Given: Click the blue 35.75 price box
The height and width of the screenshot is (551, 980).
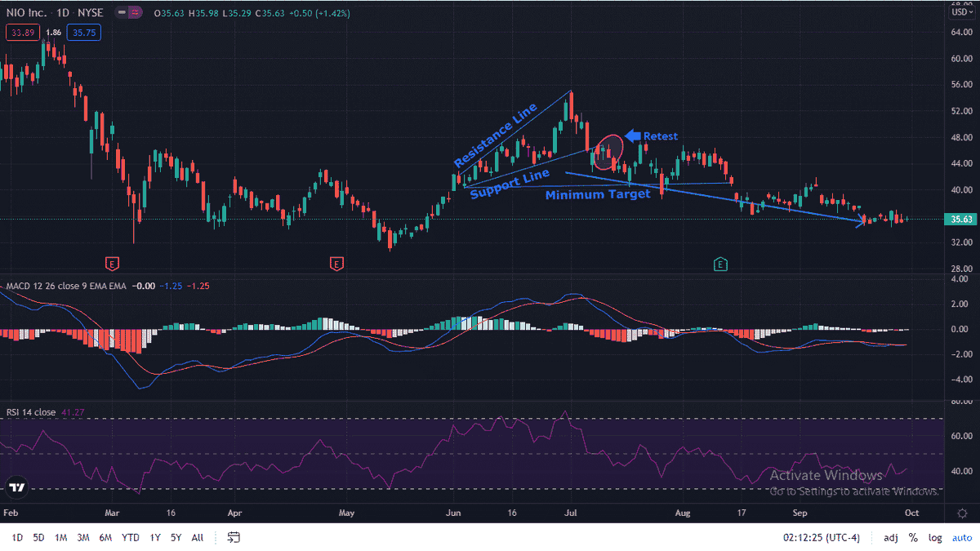Looking at the screenshot, I should pos(86,33).
